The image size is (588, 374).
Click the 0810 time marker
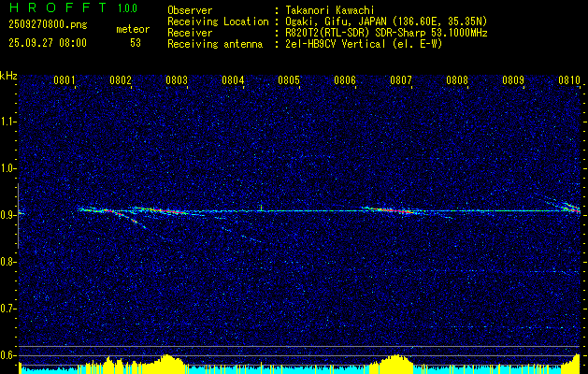click(x=569, y=79)
